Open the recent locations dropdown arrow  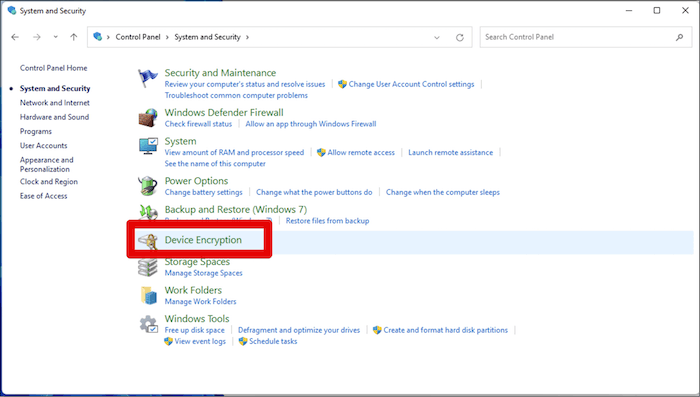click(x=55, y=37)
